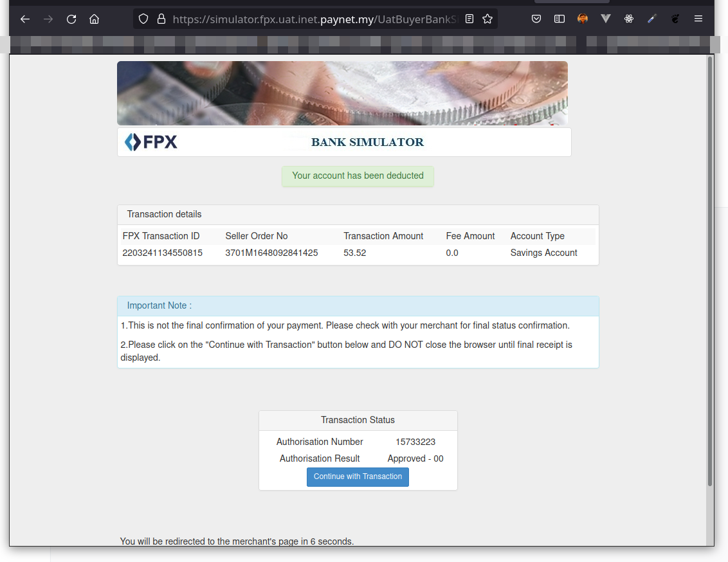The width and height of the screenshot is (728, 562).
Task: Open the Vue devtools extension icon
Action: (606, 19)
